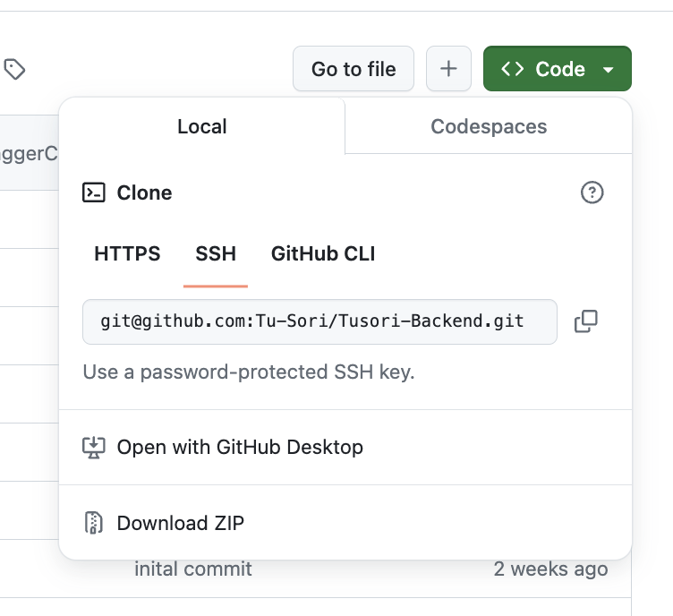The height and width of the screenshot is (616, 673).
Task: Click the Download ZIP option
Action: tap(345, 523)
